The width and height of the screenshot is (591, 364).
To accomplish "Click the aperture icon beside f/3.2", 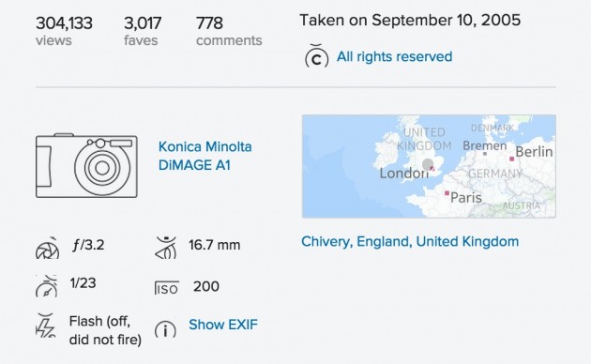I will (48, 249).
